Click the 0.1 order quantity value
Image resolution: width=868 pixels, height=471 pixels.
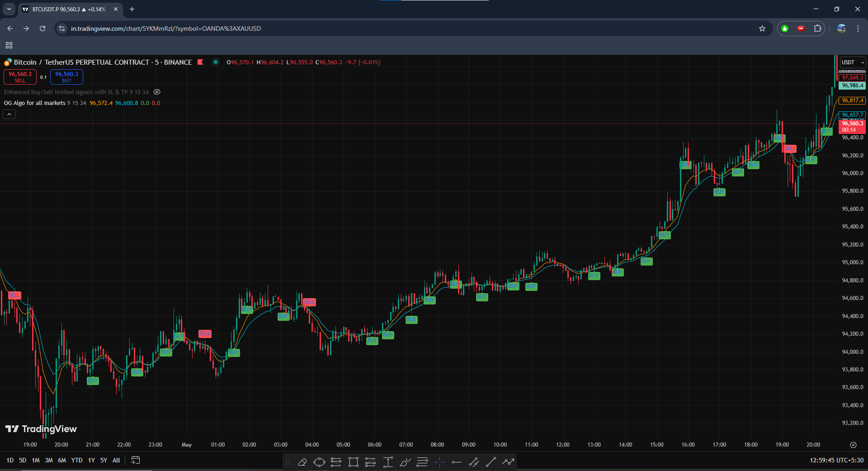[x=43, y=77]
